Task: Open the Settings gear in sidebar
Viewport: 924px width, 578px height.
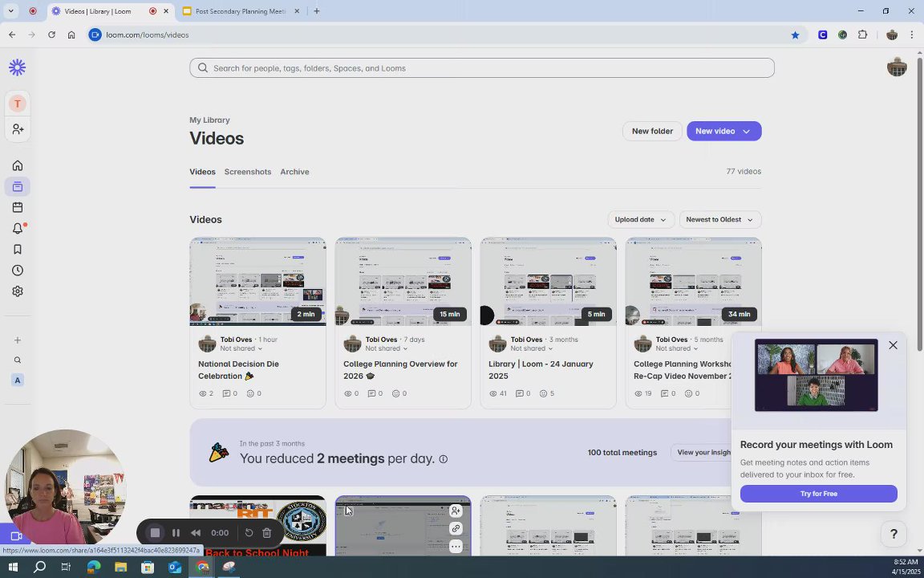Action: tap(18, 291)
